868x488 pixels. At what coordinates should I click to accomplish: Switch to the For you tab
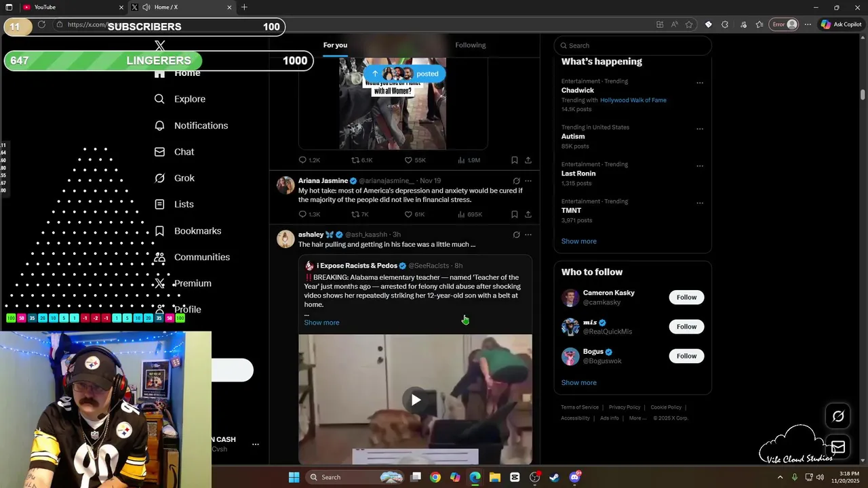[x=335, y=45]
